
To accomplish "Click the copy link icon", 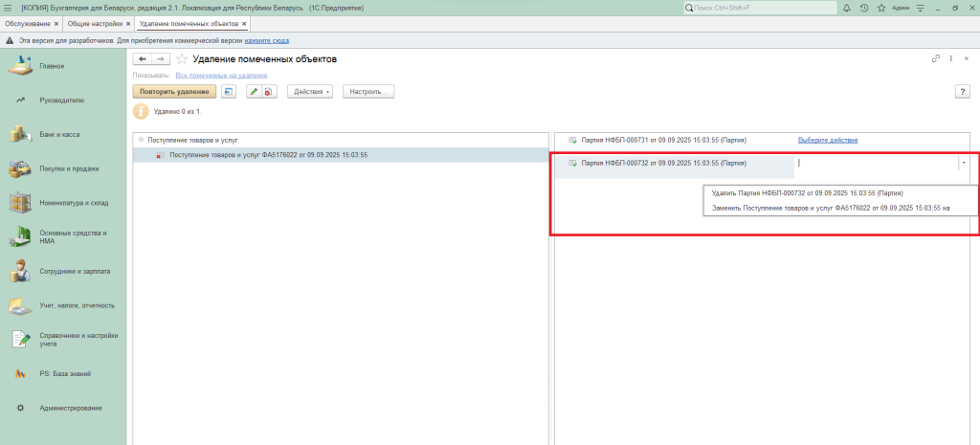I will pos(935,59).
